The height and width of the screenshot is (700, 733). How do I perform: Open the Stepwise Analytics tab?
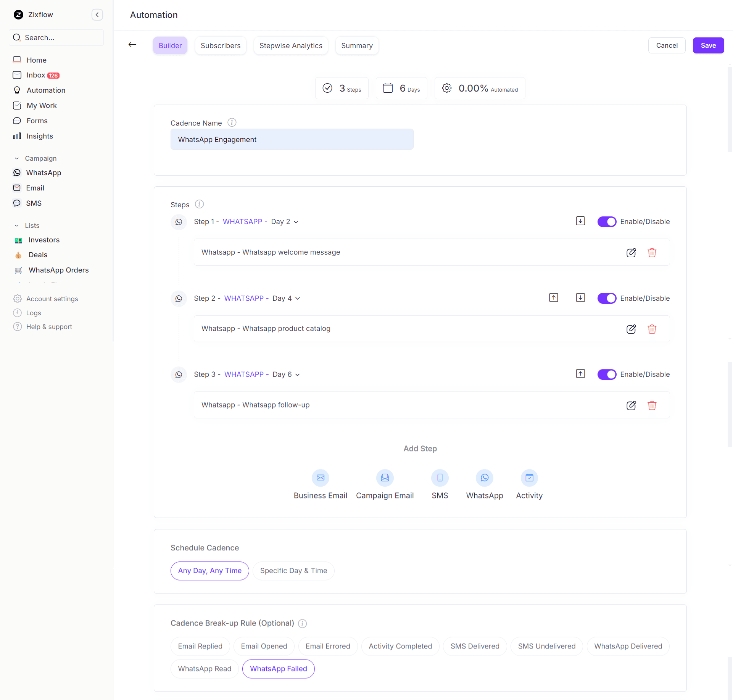(x=290, y=45)
